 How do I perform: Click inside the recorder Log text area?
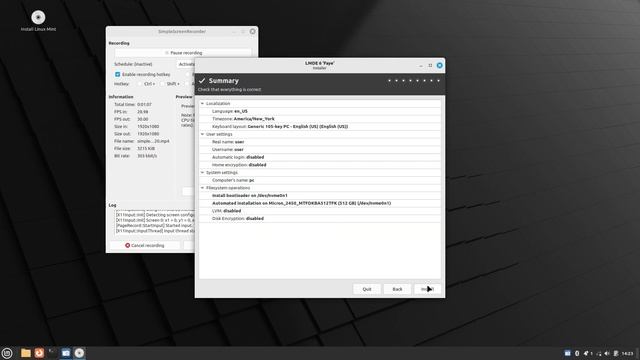(154, 222)
